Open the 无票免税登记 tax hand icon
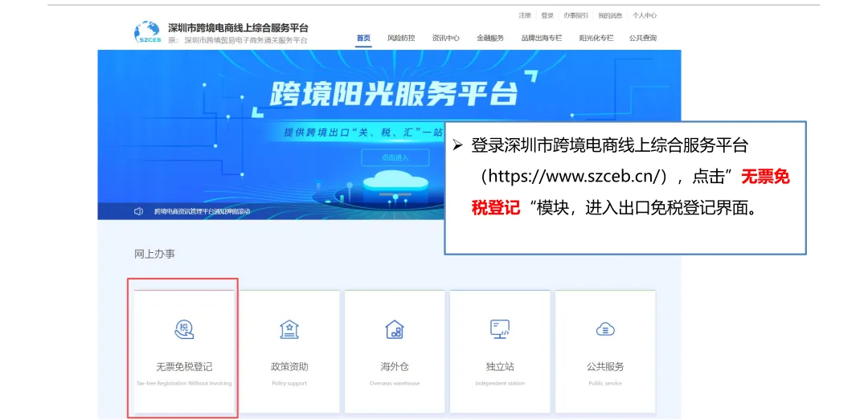The image size is (868, 420). 184,329
